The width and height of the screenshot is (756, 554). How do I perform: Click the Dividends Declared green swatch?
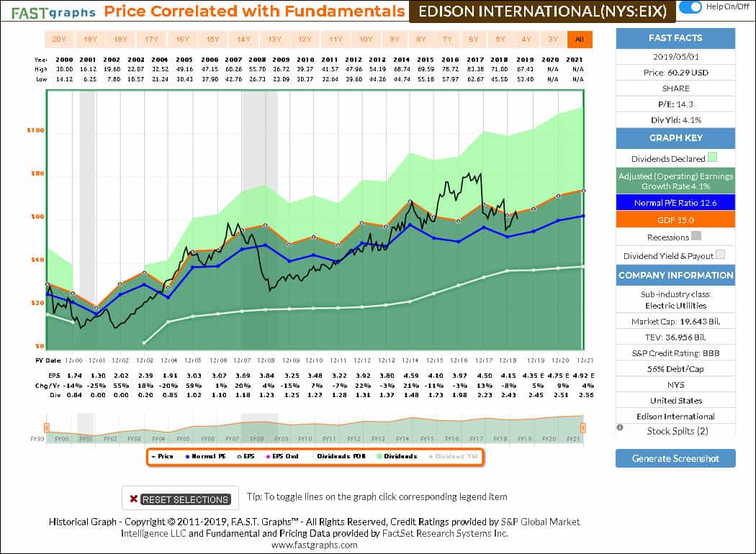[x=711, y=157]
